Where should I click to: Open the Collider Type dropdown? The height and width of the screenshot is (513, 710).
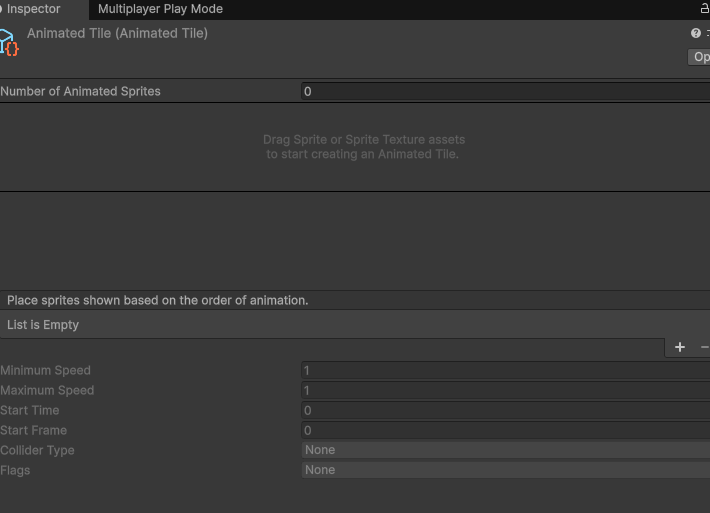505,450
